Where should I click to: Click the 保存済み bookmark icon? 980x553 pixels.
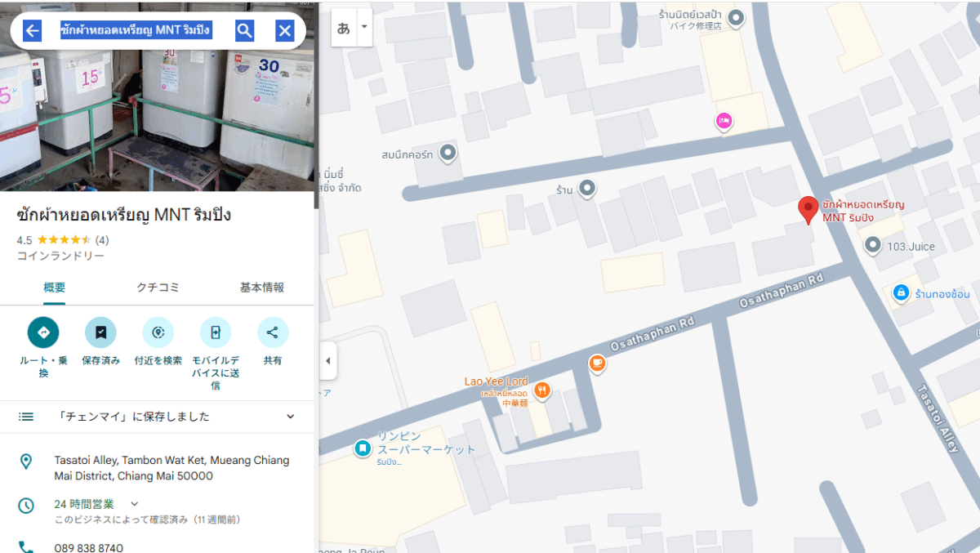tap(100, 332)
